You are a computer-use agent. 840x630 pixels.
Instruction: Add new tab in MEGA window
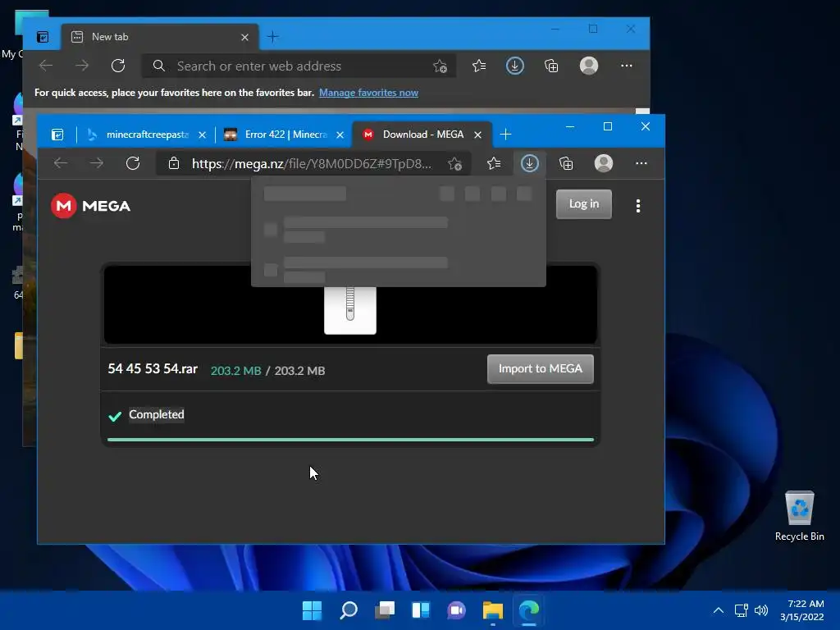(505, 134)
